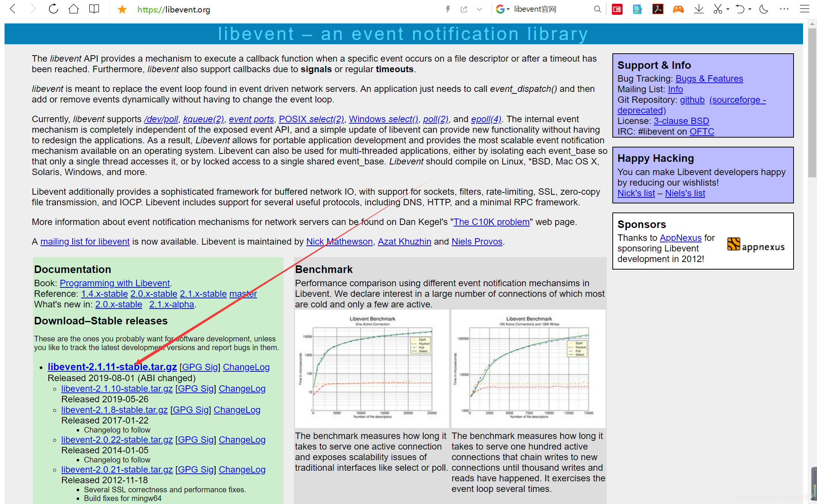Viewport: 817px width, 504px height.
Task: Expand the Google search engine dropdown
Action: (x=508, y=9)
